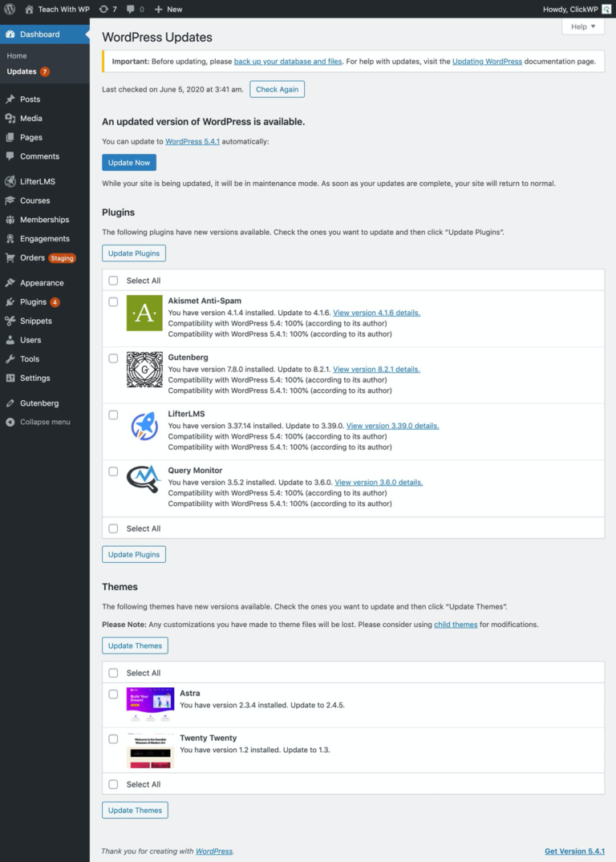This screenshot has width=616, height=862.
Task: Check top Select All box above plugins list
Action: [x=113, y=281]
